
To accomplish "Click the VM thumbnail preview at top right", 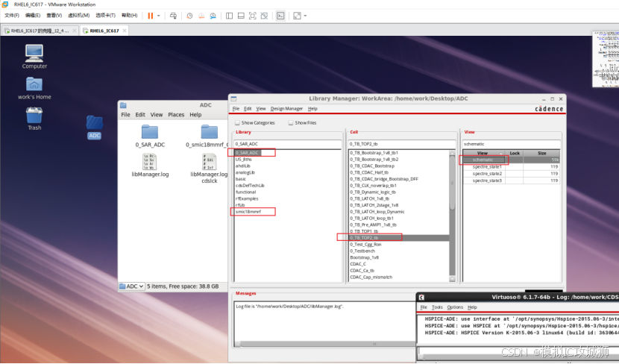I will click(x=606, y=59).
